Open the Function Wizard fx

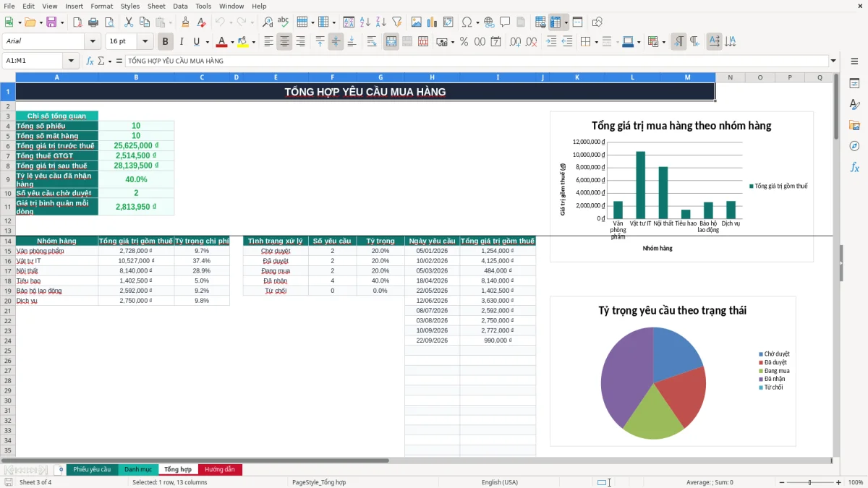click(x=90, y=61)
